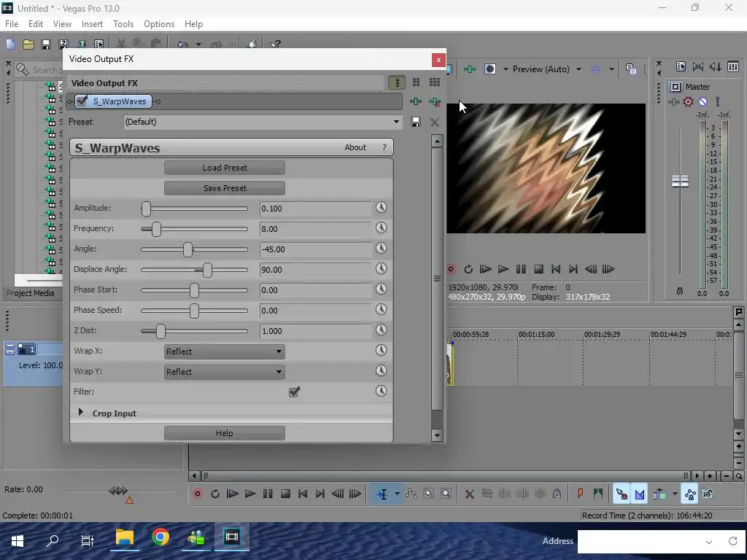Click Split Screen View icon above preview

pos(490,69)
